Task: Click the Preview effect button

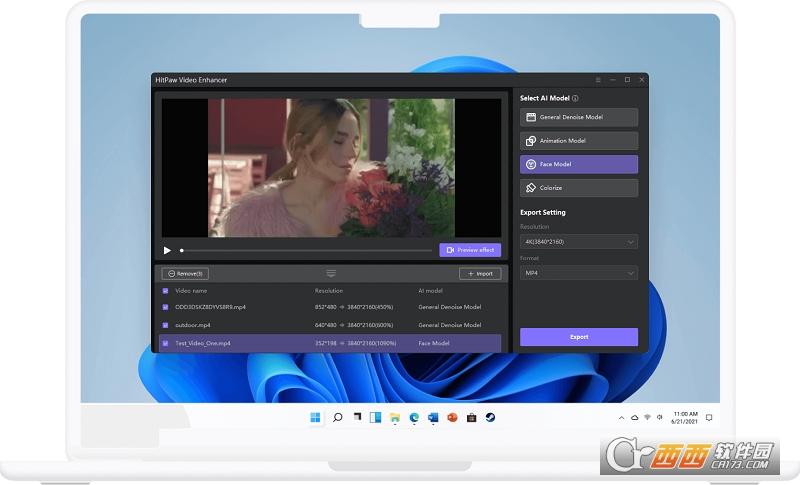Action: [470, 250]
